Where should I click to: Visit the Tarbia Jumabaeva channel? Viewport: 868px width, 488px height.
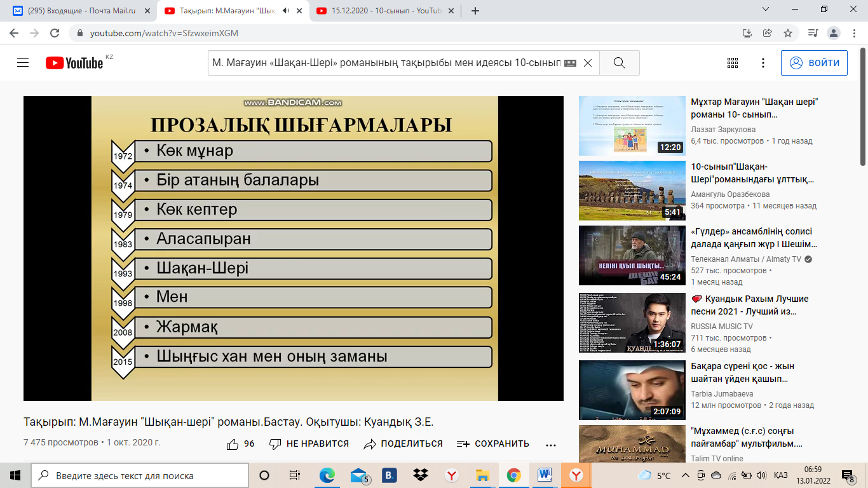point(723,394)
